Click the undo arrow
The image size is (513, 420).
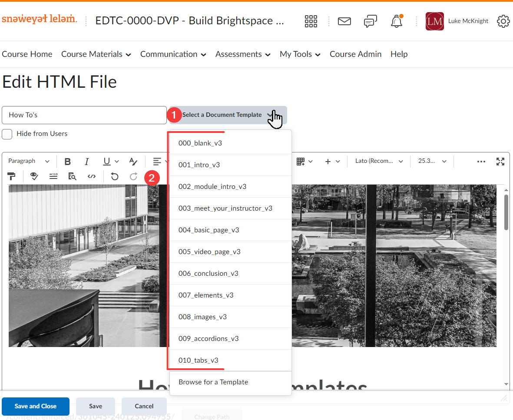pos(115,177)
